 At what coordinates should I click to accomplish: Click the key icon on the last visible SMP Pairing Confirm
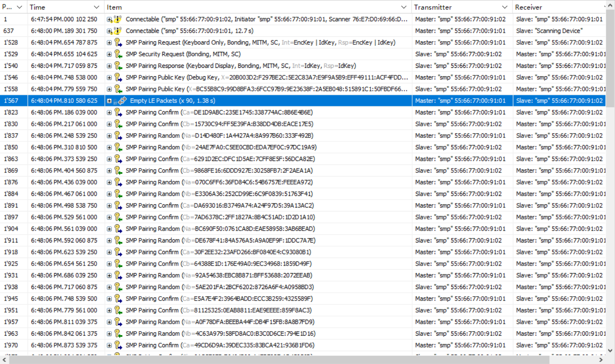[117, 344]
